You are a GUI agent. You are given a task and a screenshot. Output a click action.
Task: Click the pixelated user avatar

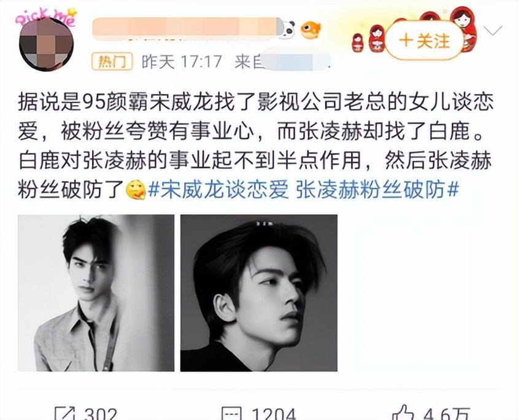point(46,44)
